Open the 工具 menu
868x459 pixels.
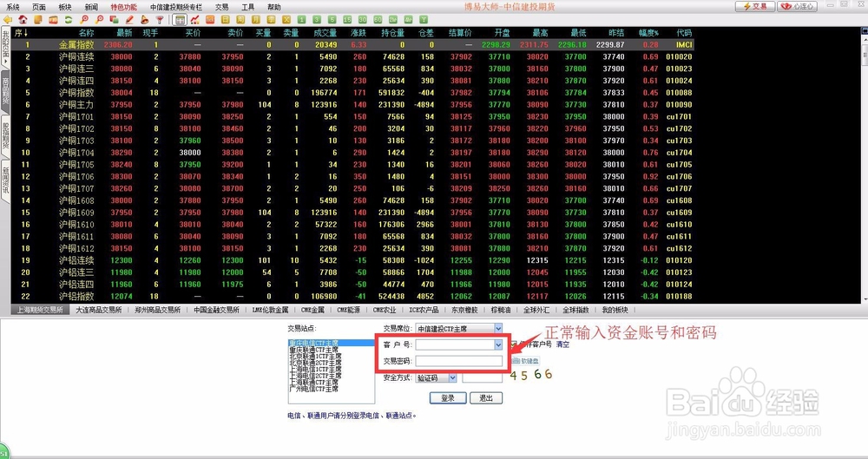click(248, 7)
